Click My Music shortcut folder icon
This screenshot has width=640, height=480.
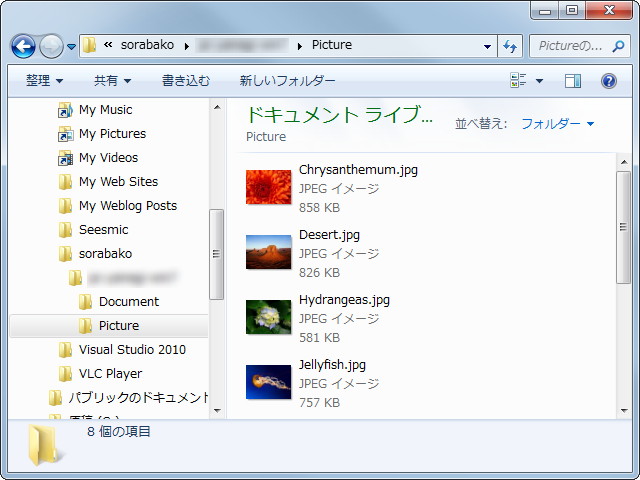65,110
